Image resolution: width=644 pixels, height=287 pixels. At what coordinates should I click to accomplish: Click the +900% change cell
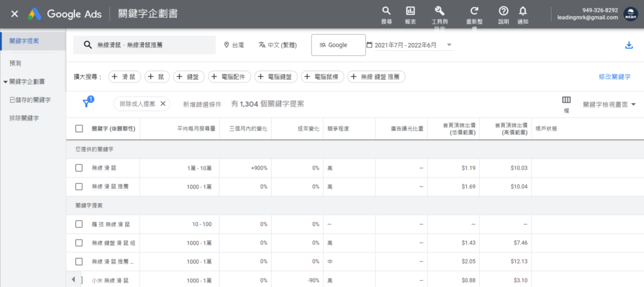pyautogui.click(x=259, y=168)
